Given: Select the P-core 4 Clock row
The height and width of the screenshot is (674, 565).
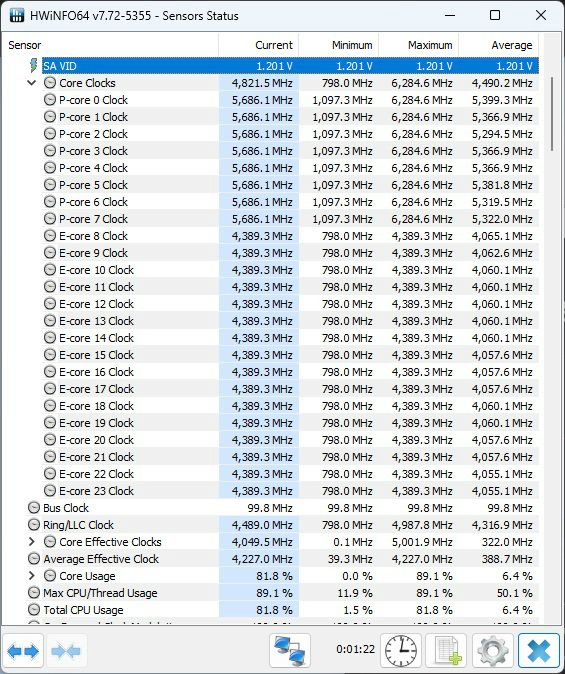Looking at the screenshot, I should [290, 168].
